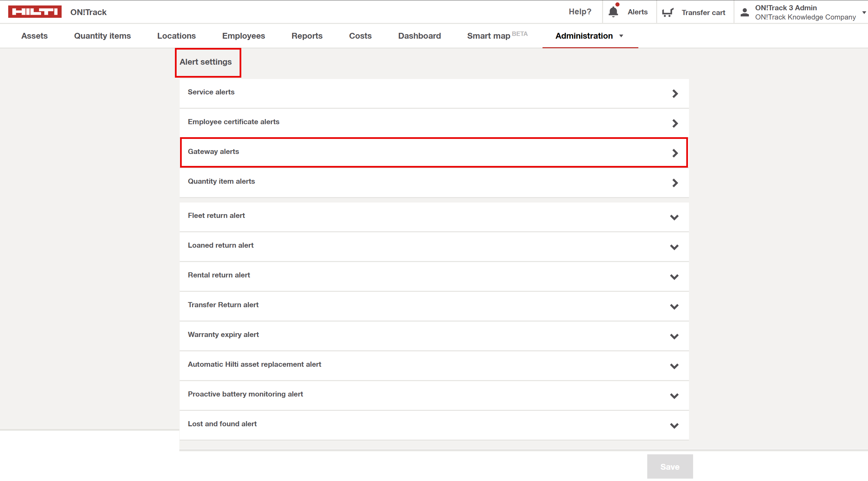Image resolution: width=868 pixels, height=481 pixels.
Task: Click the Save button
Action: click(x=669, y=466)
